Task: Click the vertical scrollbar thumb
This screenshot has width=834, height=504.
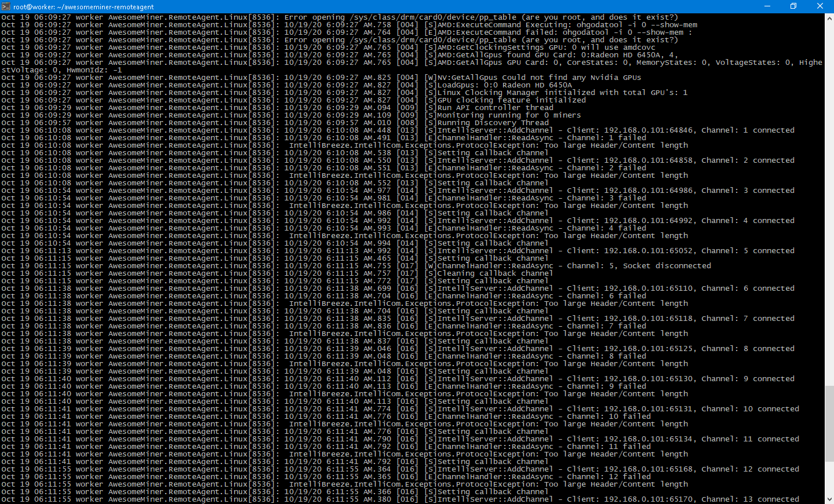Action: point(829,425)
